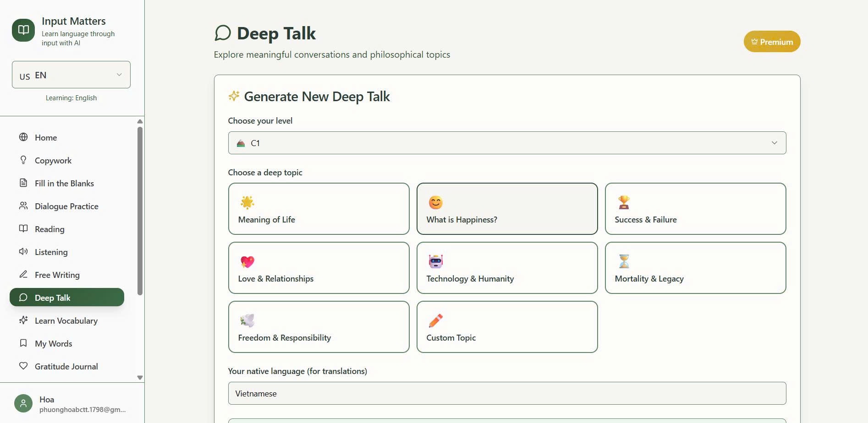Click the Premium upgrade button
The height and width of the screenshot is (423, 868).
772,42
